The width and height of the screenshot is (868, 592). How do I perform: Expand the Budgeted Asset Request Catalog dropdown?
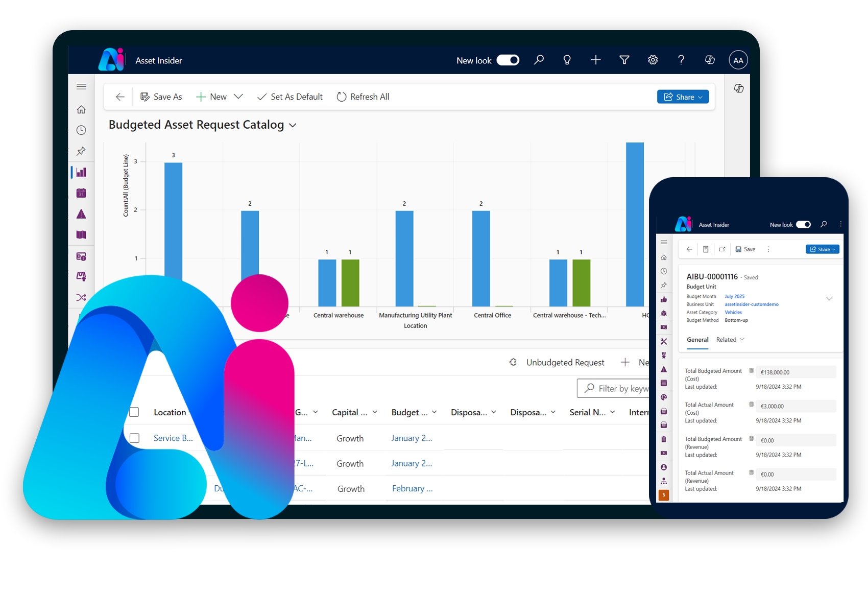click(293, 126)
